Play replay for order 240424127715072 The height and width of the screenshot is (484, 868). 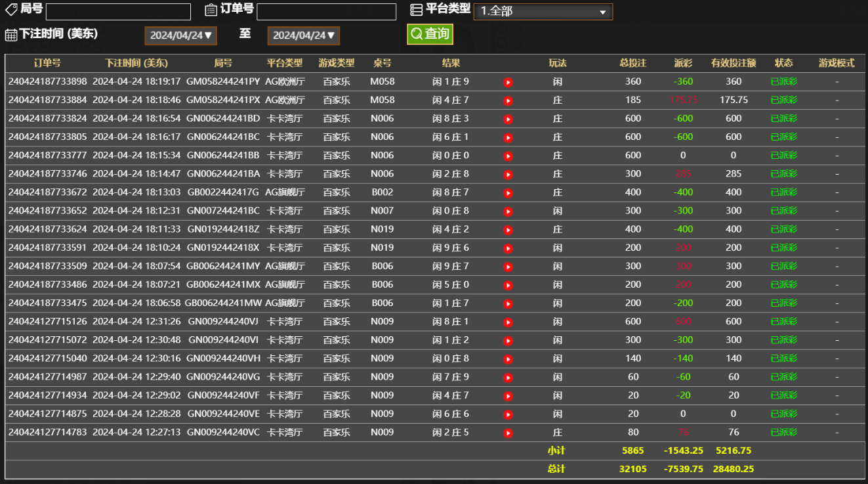pyautogui.click(x=508, y=341)
